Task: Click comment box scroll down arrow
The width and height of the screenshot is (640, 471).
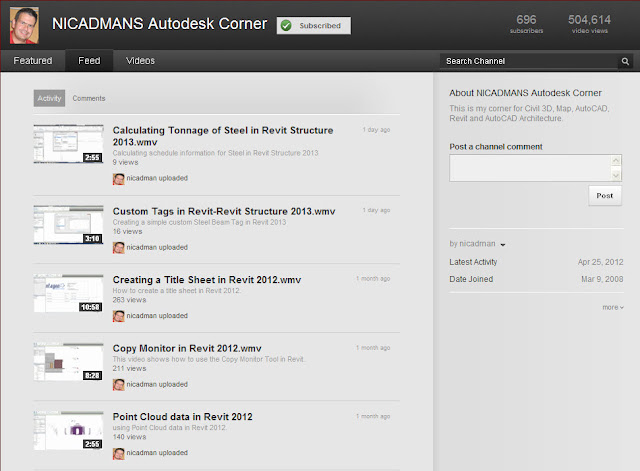Action: (x=616, y=176)
